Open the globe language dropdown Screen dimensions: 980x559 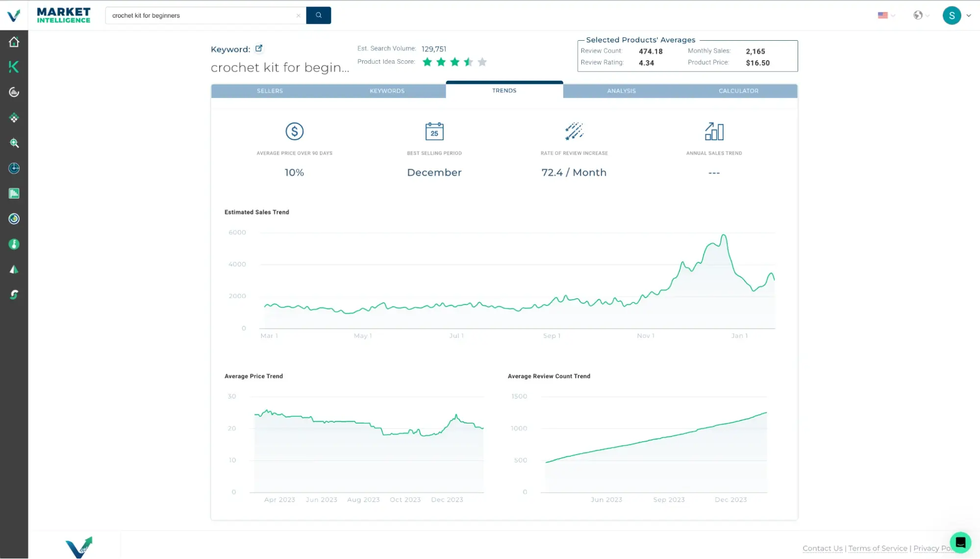[x=921, y=15]
